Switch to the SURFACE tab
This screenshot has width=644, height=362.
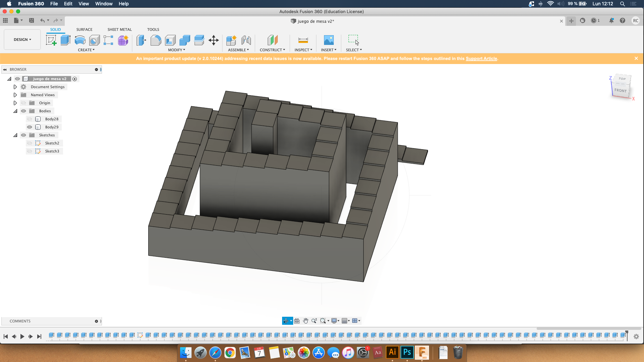(84, 29)
